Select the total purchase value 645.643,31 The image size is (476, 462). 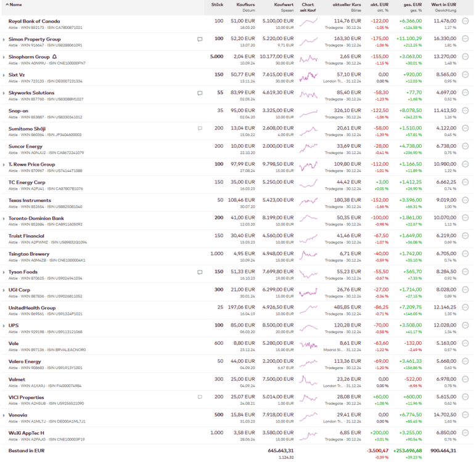tap(281, 450)
